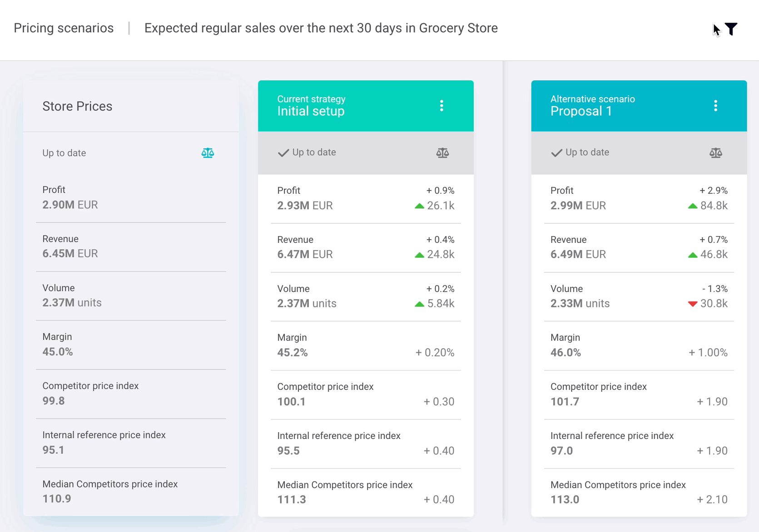Click Proposal 1 profit value 2.99M EUR
The width and height of the screenshot is (759, 532).
pyautogui.click(x=578, y=206)
